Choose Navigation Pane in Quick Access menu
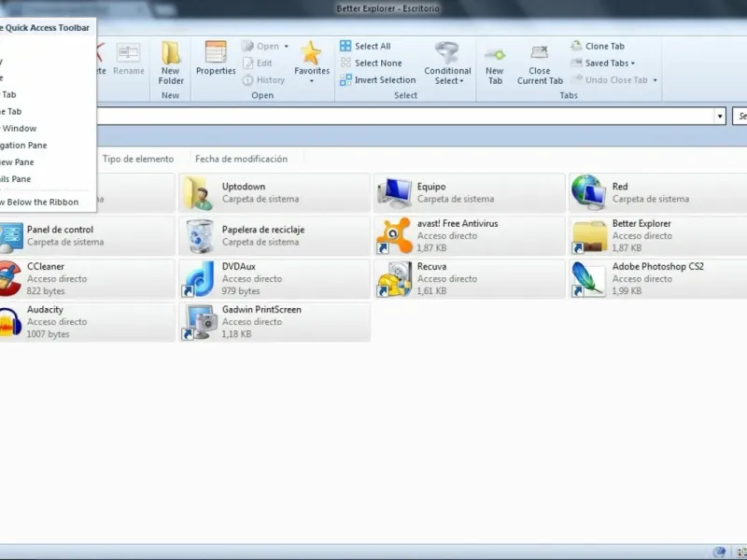Viewport: 747px width, 560px height. [x=47, y=146]
